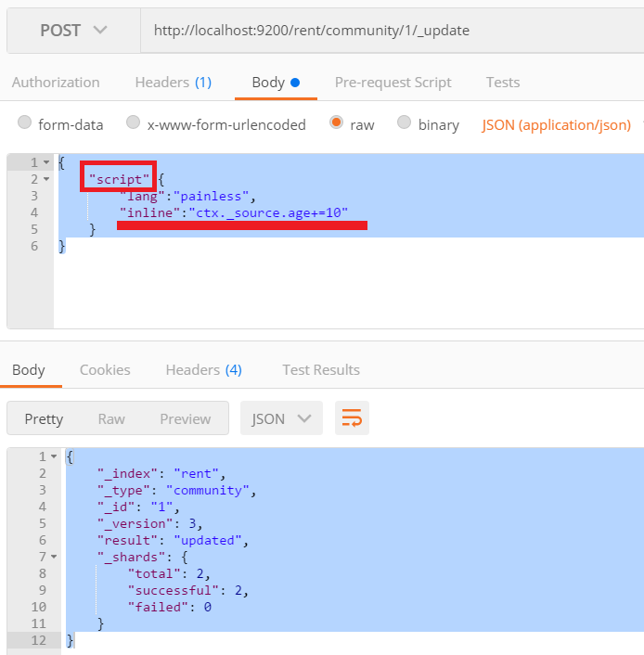Open the Authorization tab
644x655 pixels.
pos(56,83)
